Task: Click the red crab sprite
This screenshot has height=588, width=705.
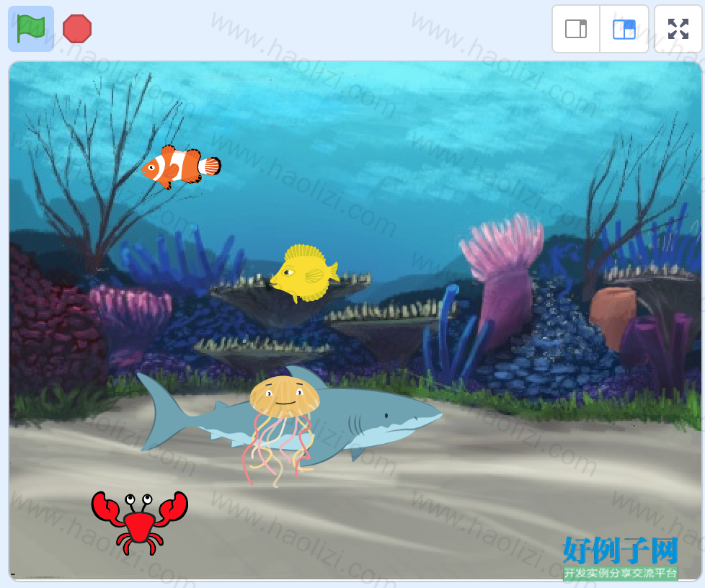Action: coord(139,522)
